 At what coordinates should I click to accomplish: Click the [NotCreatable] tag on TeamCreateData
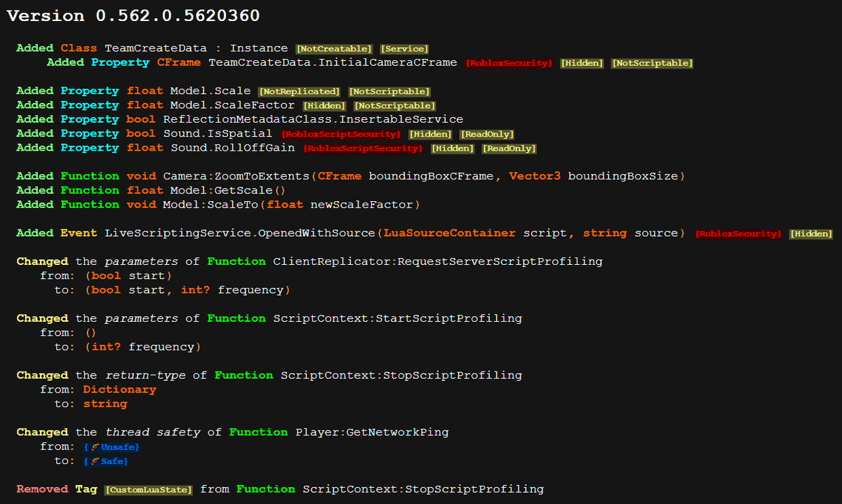click(334, 48)
